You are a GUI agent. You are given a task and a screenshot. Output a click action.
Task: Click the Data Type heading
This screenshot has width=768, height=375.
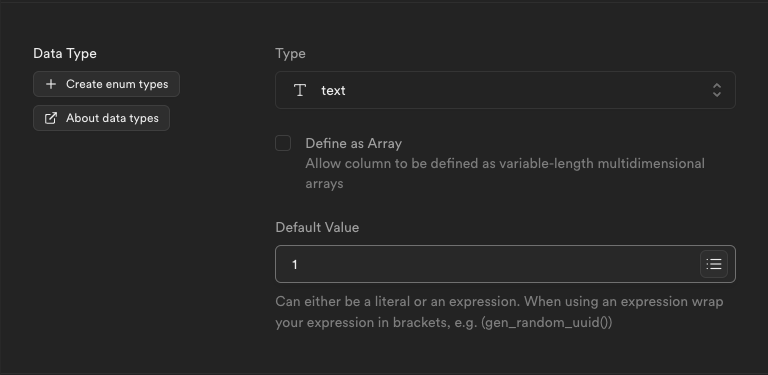(x=65, y=53)
